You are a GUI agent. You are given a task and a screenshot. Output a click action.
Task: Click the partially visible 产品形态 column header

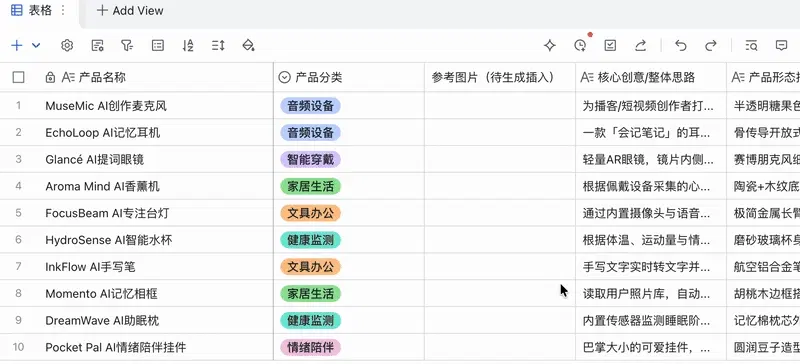764,77
